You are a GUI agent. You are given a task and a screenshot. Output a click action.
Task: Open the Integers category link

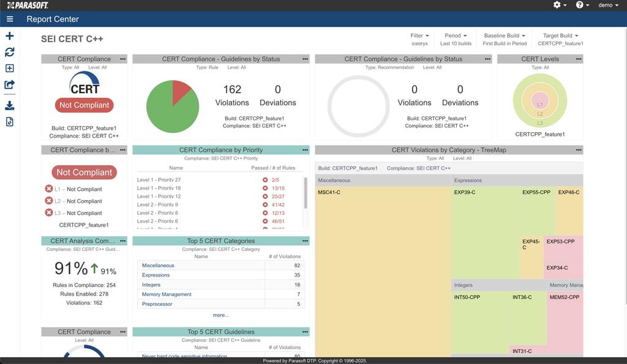point(151,284)
